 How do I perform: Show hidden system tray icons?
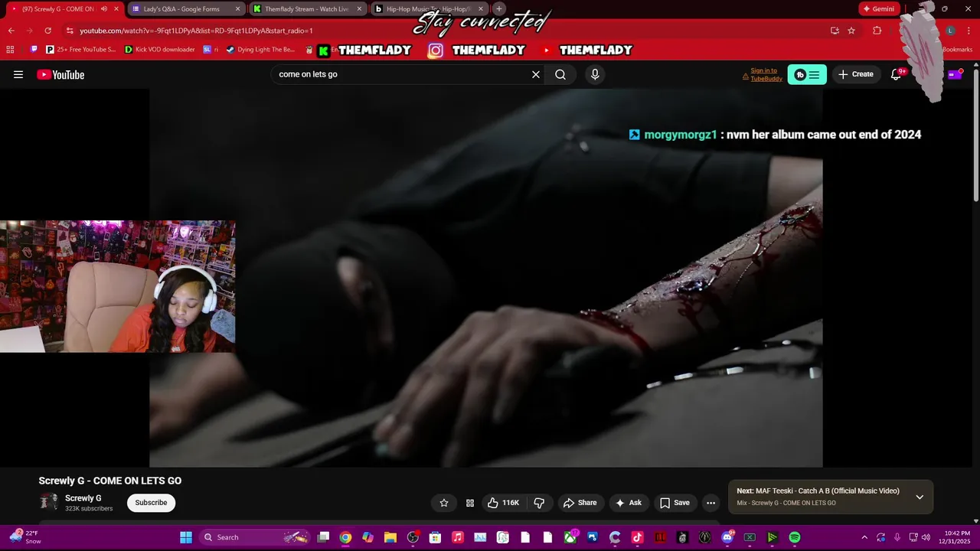864,537
